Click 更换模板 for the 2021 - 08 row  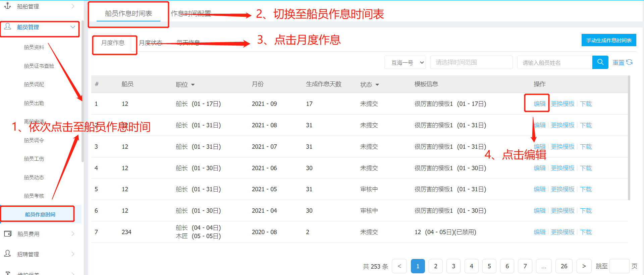(563, 125)
